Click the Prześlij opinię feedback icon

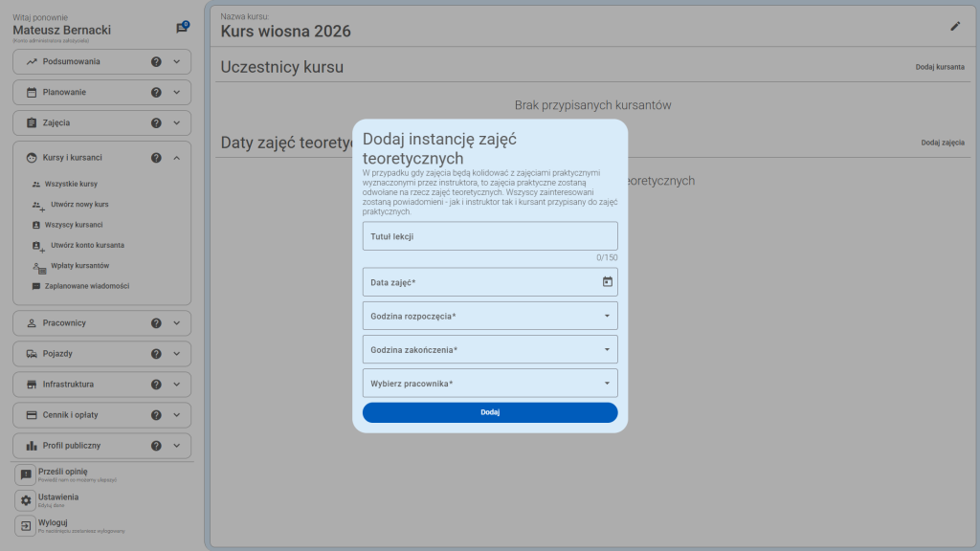coord(26,474)
